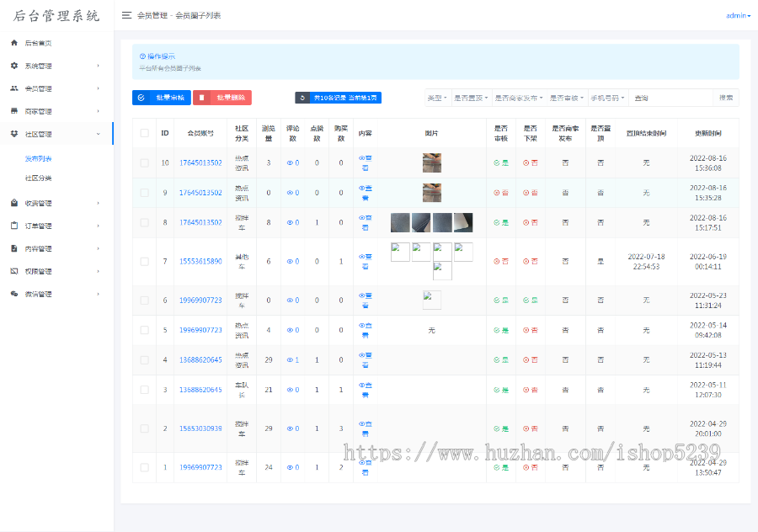Click the 微信管理 WeChat icon in sidebar
The image size is (758, 532).
14,294
